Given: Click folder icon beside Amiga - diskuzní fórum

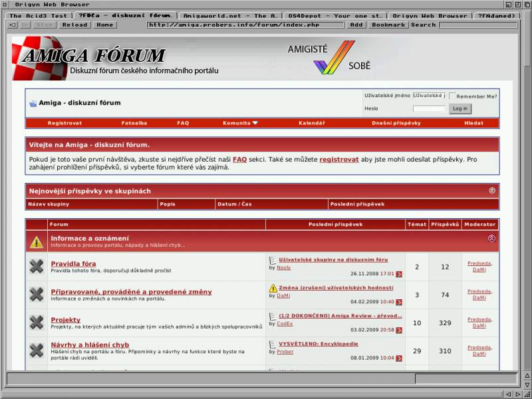Looking at the screenshot, I should [33, 104].
